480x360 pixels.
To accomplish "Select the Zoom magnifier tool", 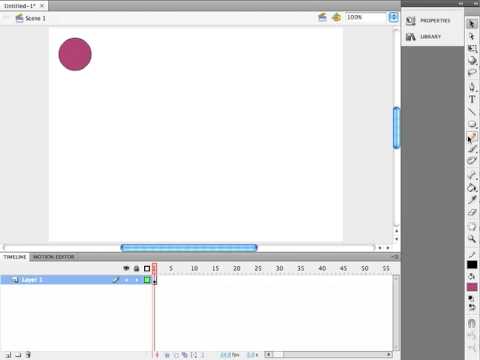I will tap(472, 239).
